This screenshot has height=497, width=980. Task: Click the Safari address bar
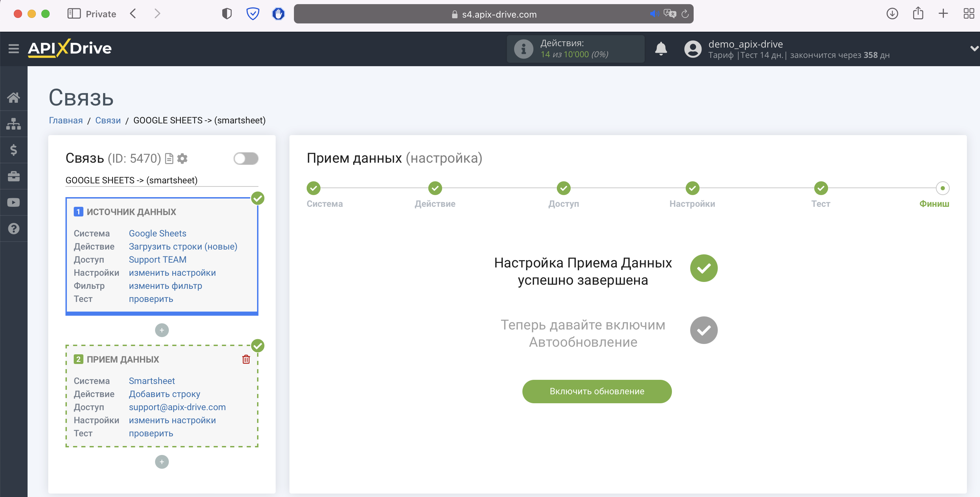tap(493, 14)
